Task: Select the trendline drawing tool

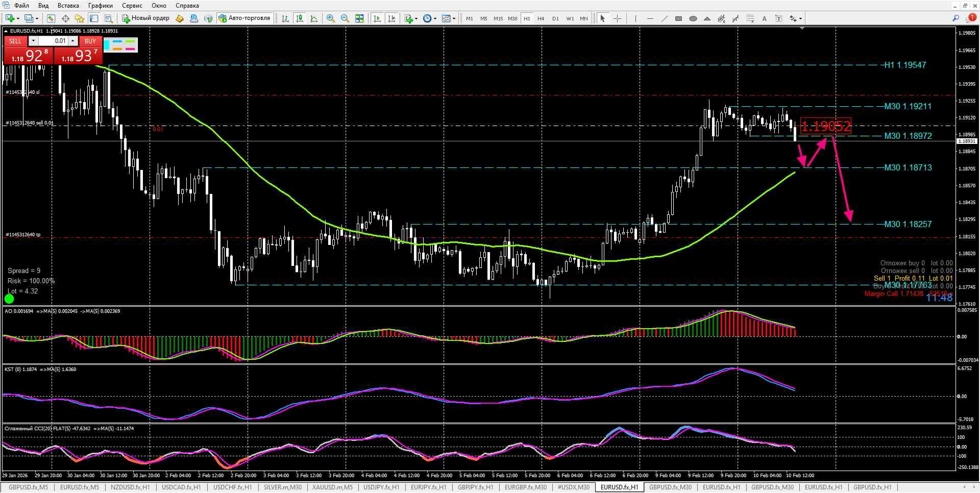Action: 664,18
